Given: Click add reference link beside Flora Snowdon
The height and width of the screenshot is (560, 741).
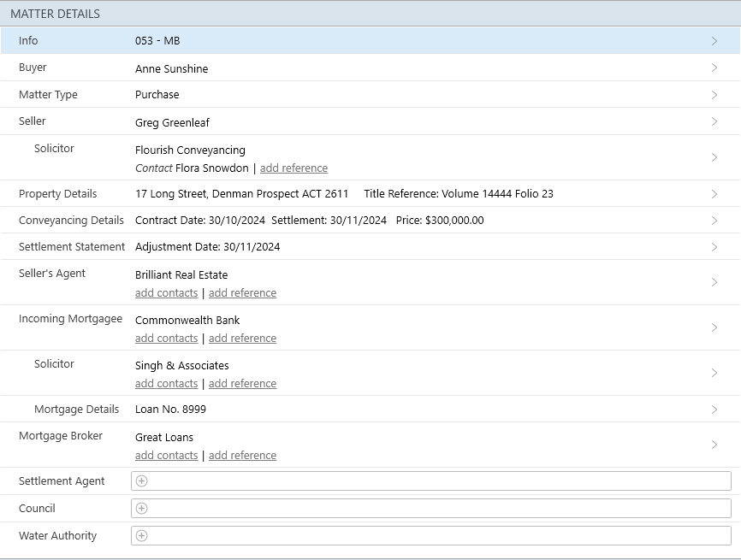Looking at the screenshot, I should point(293,168).
